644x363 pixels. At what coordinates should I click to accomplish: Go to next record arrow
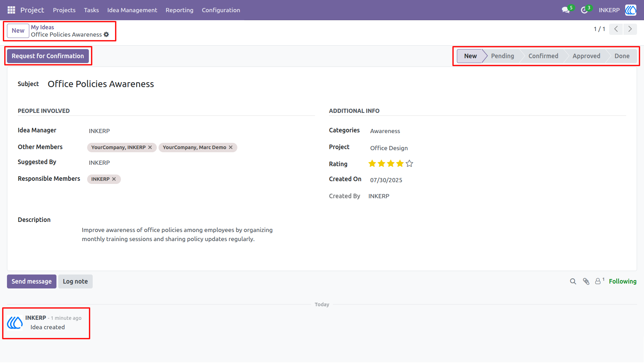point(630,29)
